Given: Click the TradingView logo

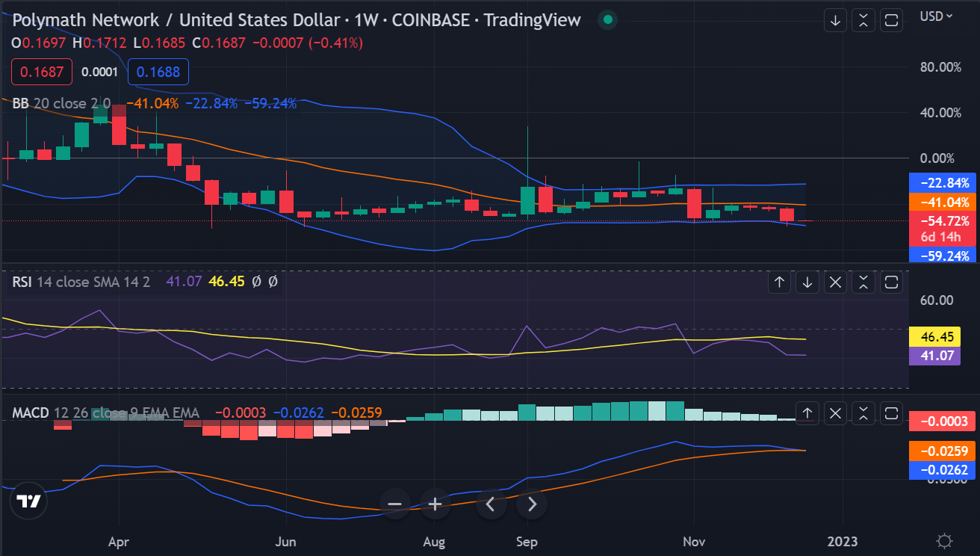Looking at the screenshot, I should click(x=28, y=502).
